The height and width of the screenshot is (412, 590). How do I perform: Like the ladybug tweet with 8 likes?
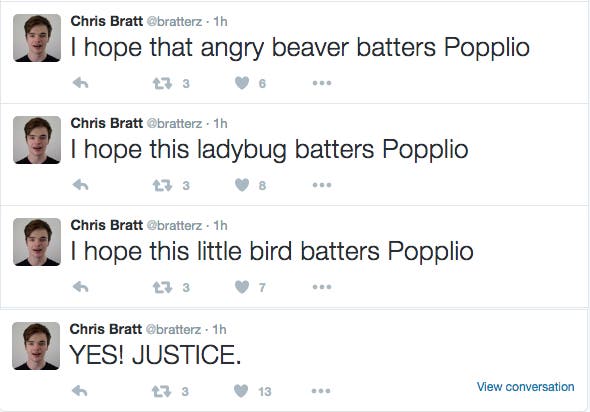tap(242, 185)
